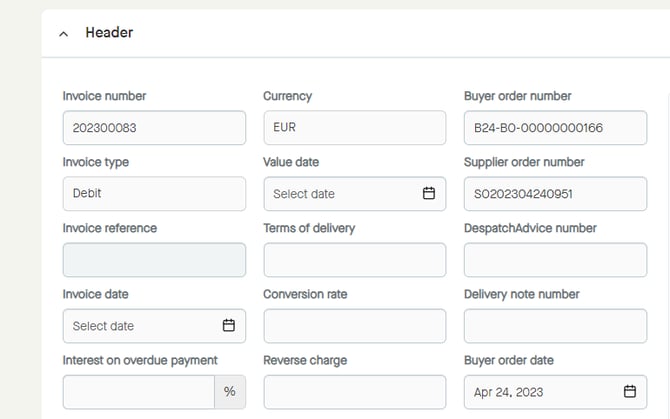Click the Currency field showing EUR
Viewport: 670px width, 419px height.
[x=355, y=128]
